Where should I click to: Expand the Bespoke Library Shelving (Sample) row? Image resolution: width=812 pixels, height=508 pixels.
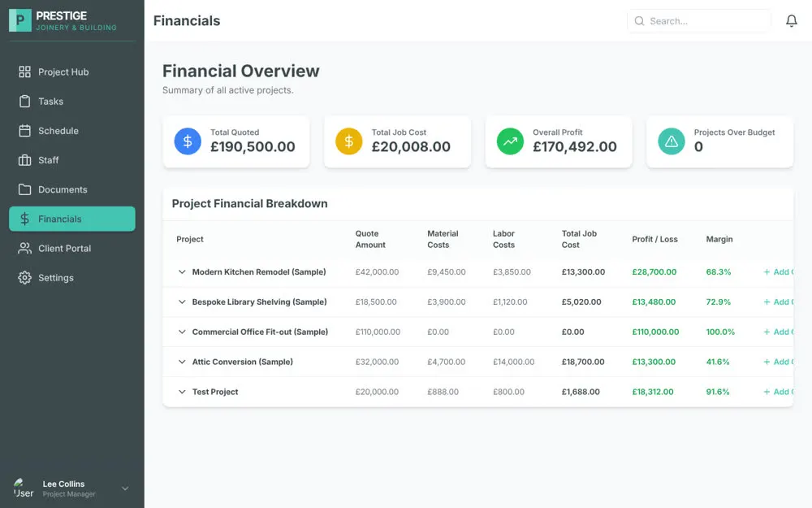coord(182,302)
